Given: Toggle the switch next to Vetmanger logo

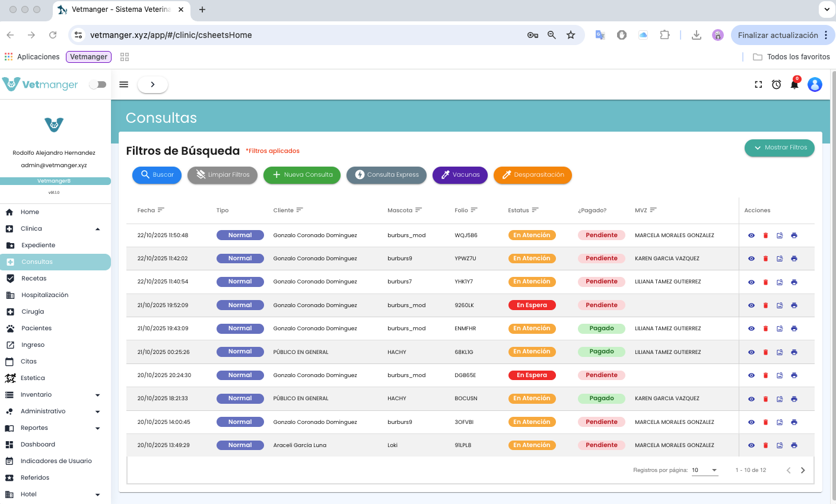Looking at the screenshot, I should click(x=97, y=85).
